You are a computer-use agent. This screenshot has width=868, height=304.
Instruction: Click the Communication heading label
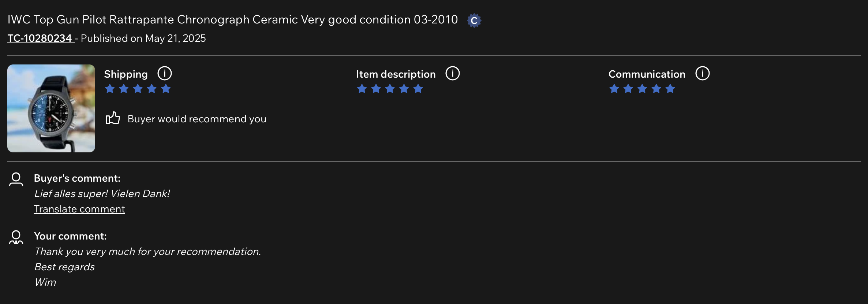pos(647,74)
